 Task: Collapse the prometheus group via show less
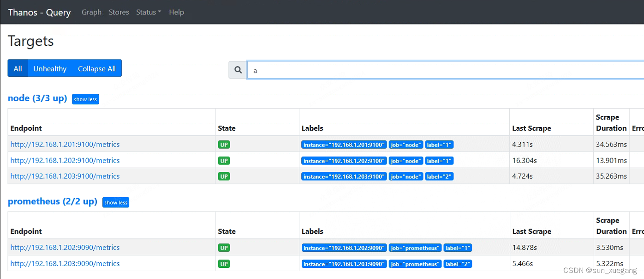pos(115,202)
